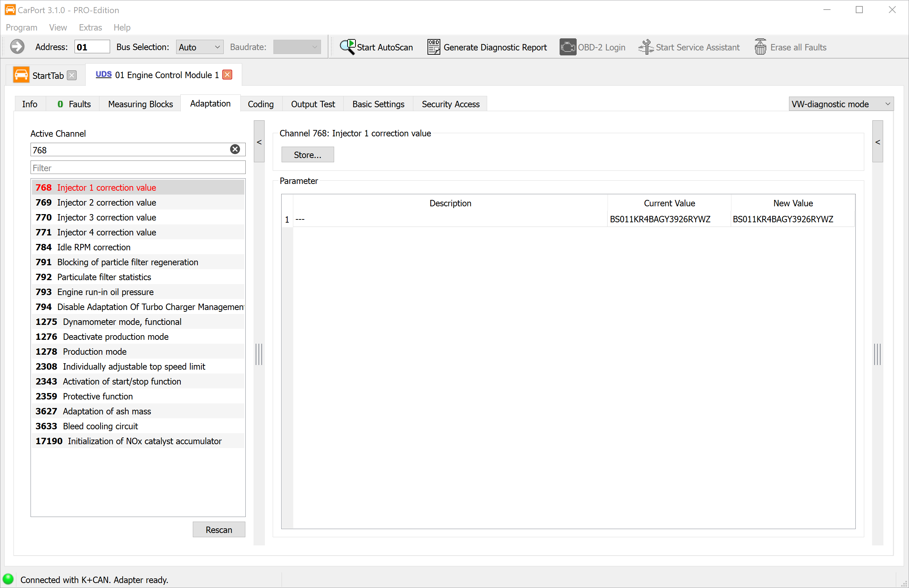Click the CarPort application logo icon

point(10,10)
